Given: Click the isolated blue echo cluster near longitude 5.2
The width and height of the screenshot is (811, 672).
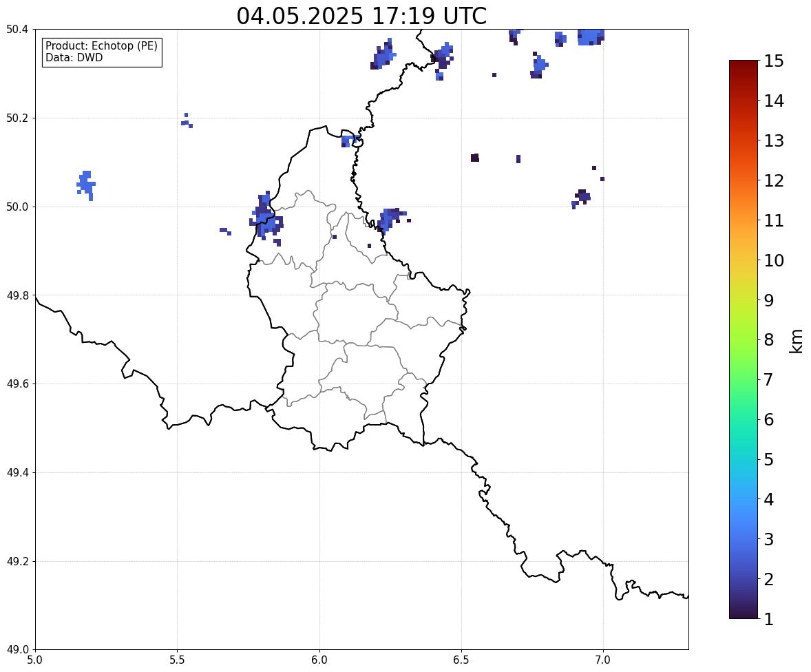Looking at the screenshot, I should tap(86, 185).
